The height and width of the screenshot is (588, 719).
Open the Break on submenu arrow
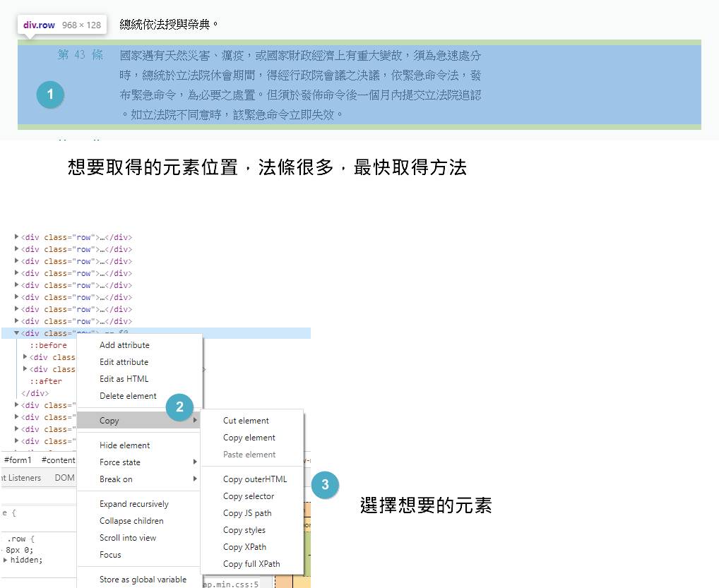click(195, 479)
